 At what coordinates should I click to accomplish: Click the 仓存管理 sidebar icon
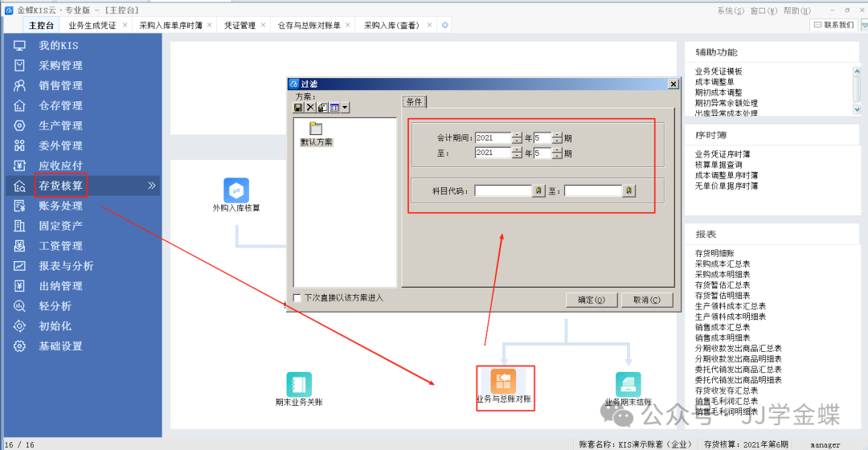click(x=19, y=105)
